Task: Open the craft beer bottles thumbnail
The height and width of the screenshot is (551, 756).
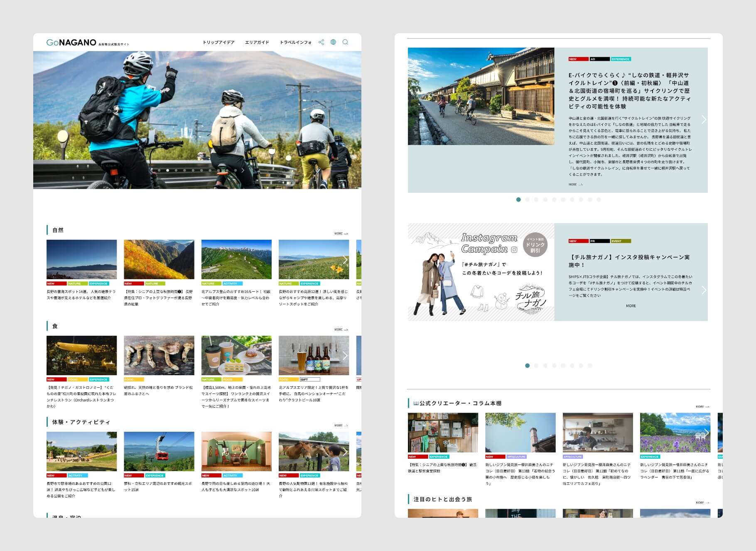Action: coord(314,355)
